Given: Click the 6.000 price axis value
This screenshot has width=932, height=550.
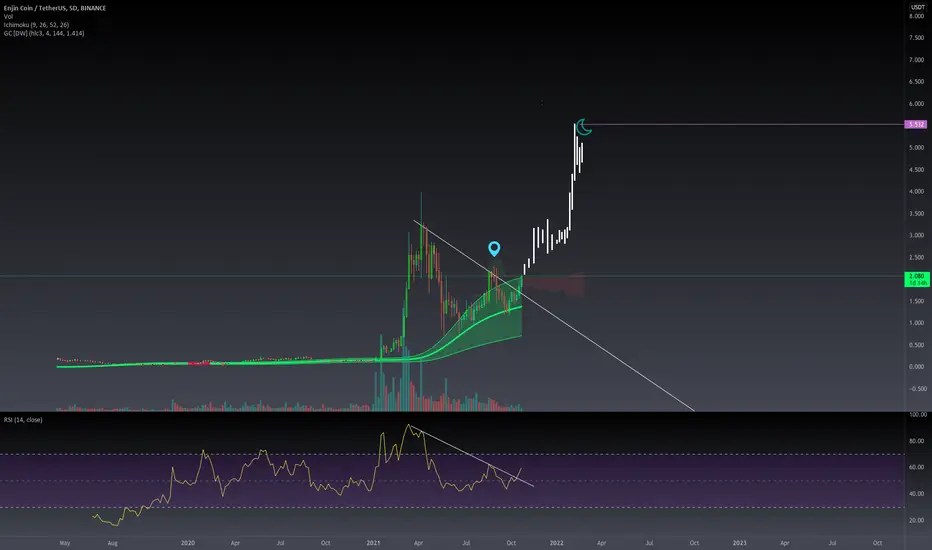Looking at the screenshot, I should [916, 103].
